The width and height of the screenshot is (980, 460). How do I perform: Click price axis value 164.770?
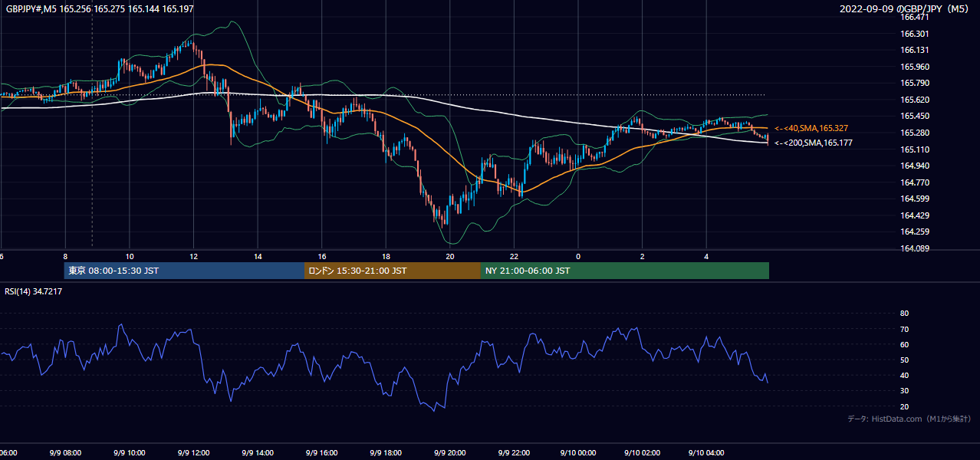point(914,182)
